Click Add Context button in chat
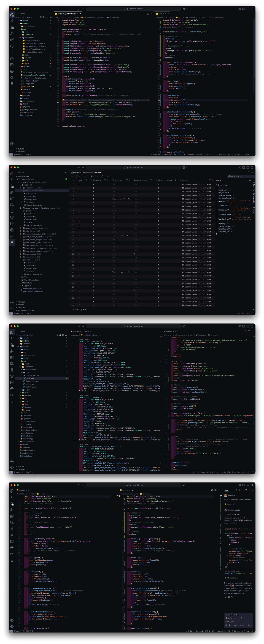The height and width of the screenshot is (644, 264). tap(232, 615)
